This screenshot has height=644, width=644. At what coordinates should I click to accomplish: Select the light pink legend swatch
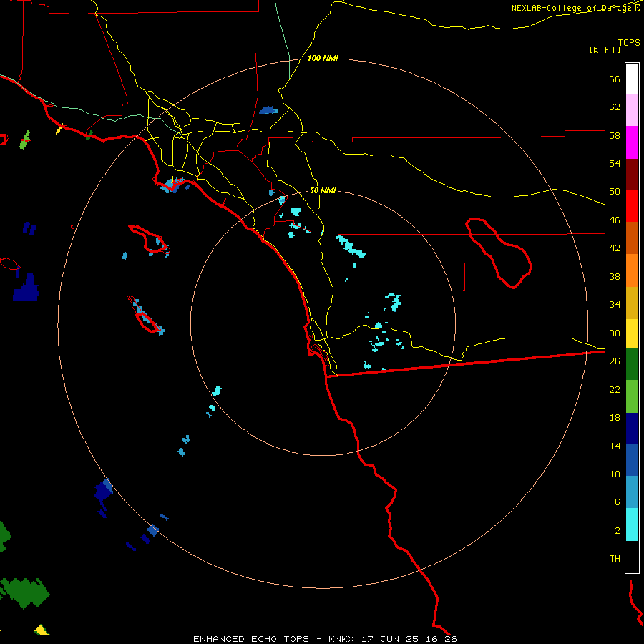pyautogui.click(x=632, y=109)
